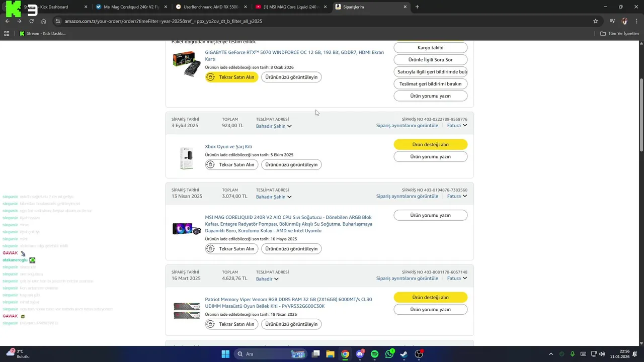The image size is (644, 362).
Task: View your item for GIGABYTE RTX 5070
Action: [x=291, y=77]
